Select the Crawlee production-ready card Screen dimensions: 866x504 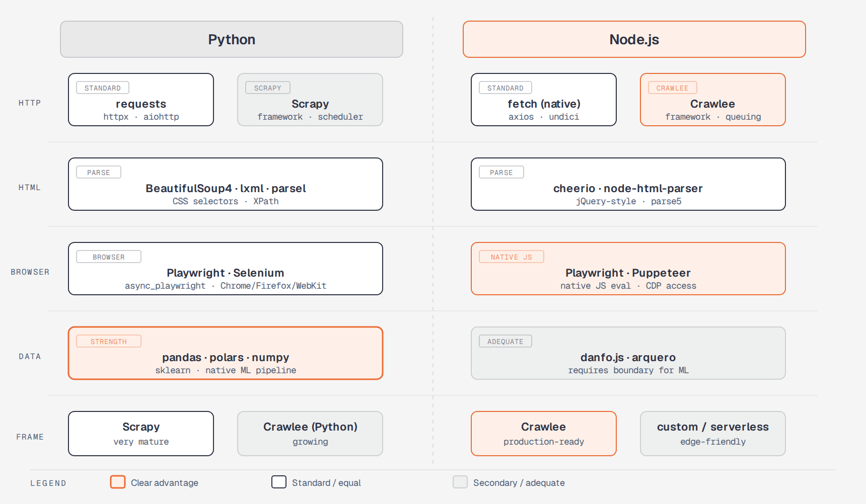(x=544, y=434)
